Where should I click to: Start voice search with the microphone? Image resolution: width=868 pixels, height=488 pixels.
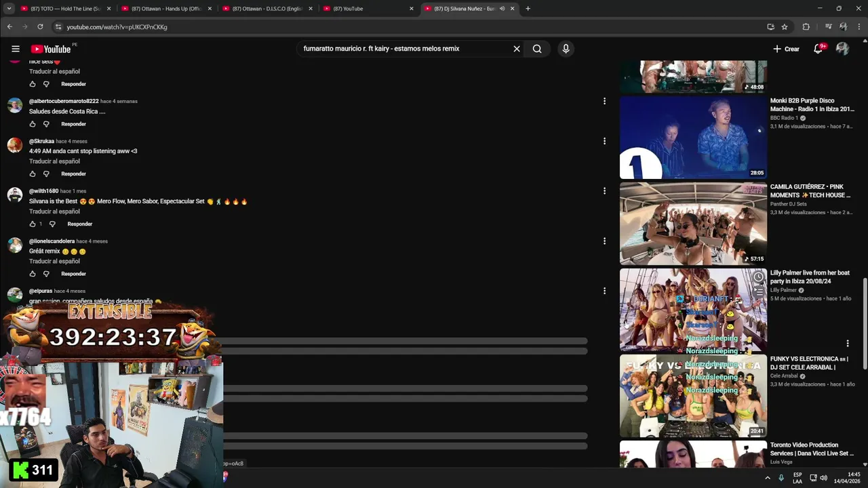point(566,49)
